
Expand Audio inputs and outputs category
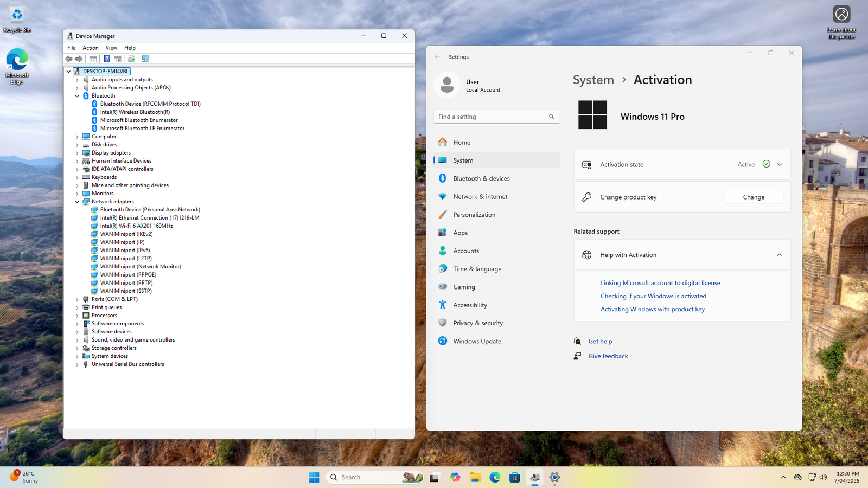77,80
